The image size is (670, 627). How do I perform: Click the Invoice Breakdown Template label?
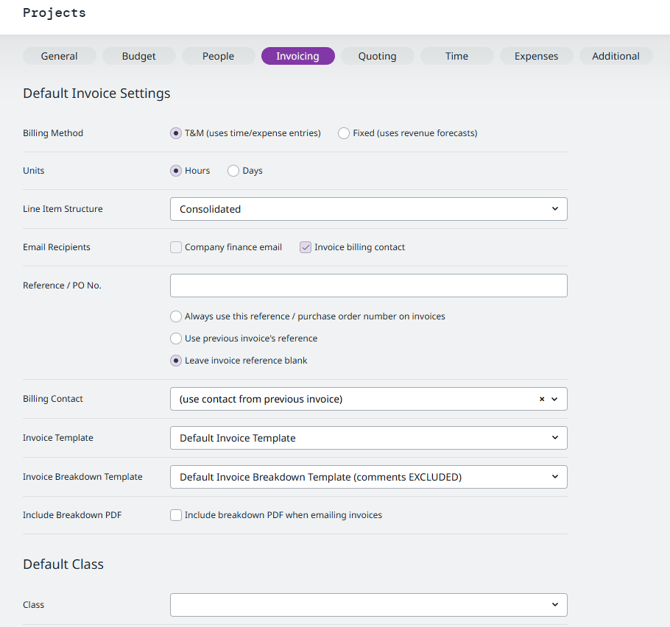coord(82,477)
